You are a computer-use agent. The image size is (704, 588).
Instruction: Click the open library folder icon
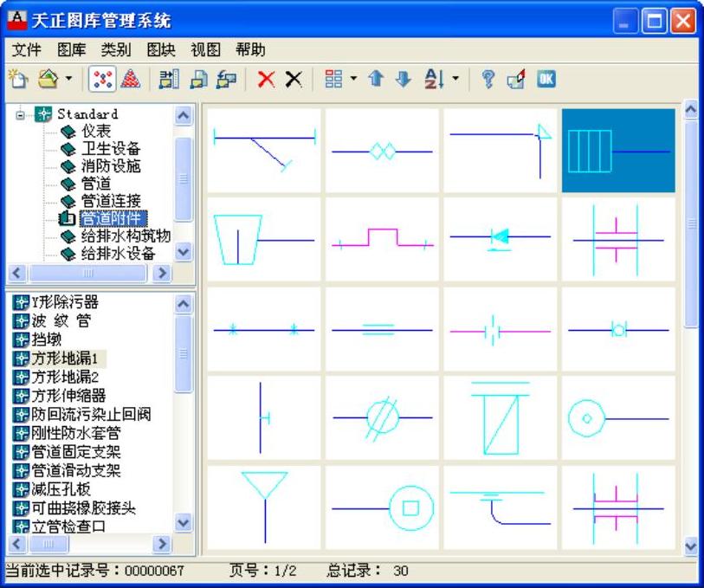pos(48,79)
